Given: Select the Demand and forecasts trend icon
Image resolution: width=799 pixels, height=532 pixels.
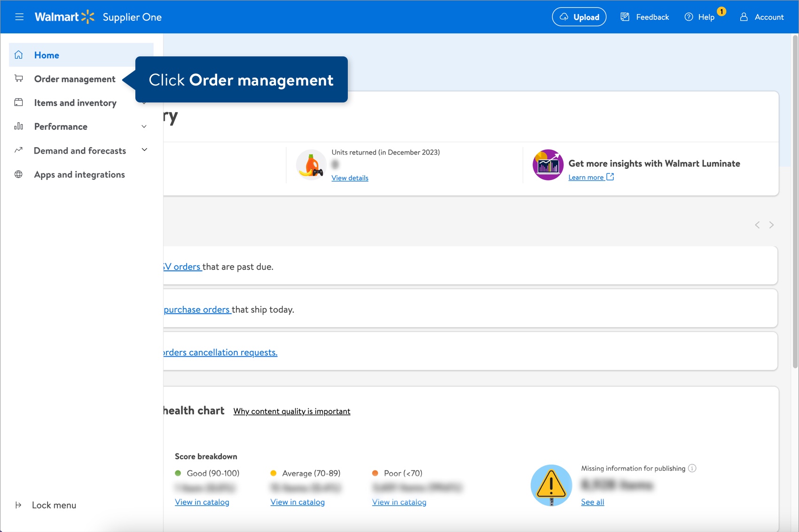Looking at the screenshot, I should tap(18, 150).
